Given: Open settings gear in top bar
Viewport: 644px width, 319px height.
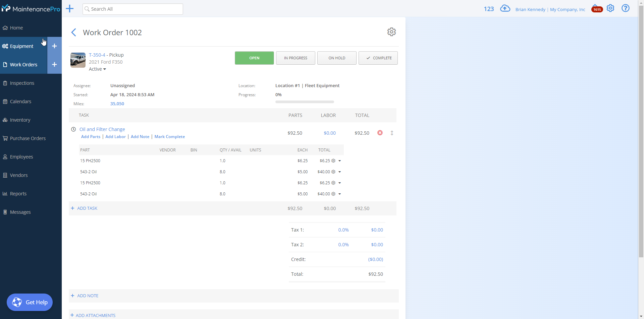Looking at the screenshot, I should [610, 8].
